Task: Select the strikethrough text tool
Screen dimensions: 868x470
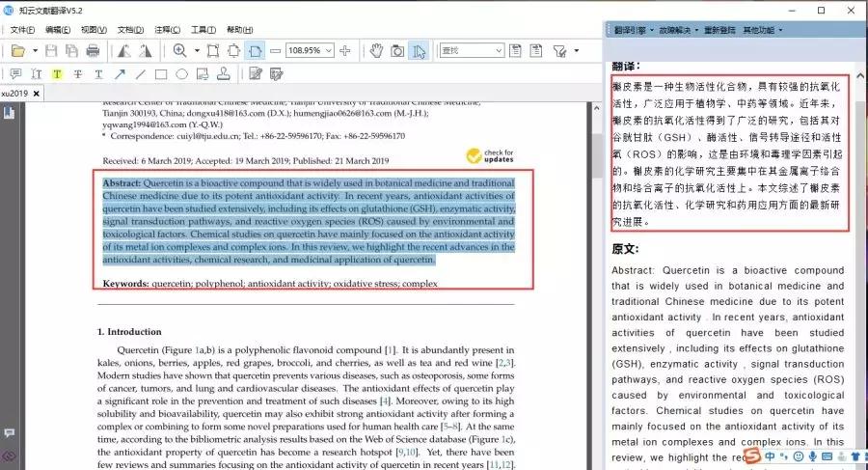Action: pyautogui.click(x=78, y=74)
